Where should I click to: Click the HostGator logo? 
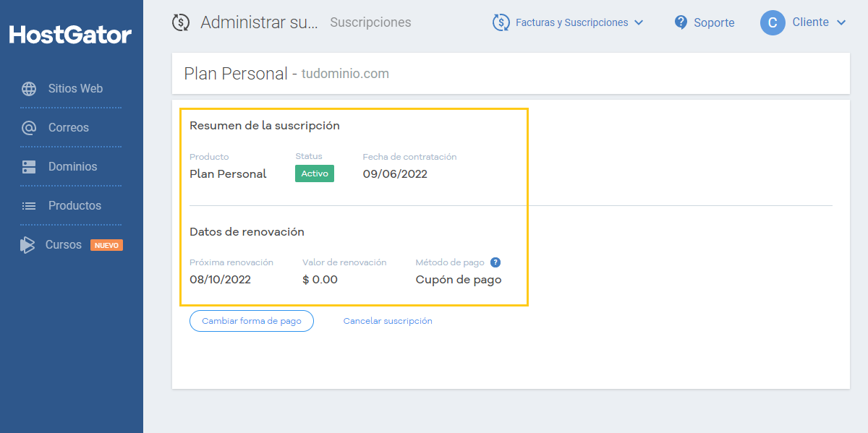[71, 35]
